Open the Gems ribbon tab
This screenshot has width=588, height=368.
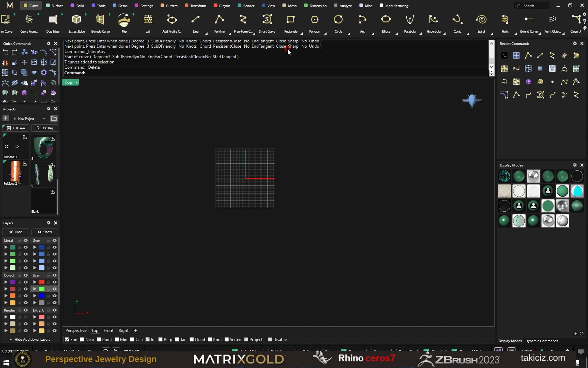point(120,6)
